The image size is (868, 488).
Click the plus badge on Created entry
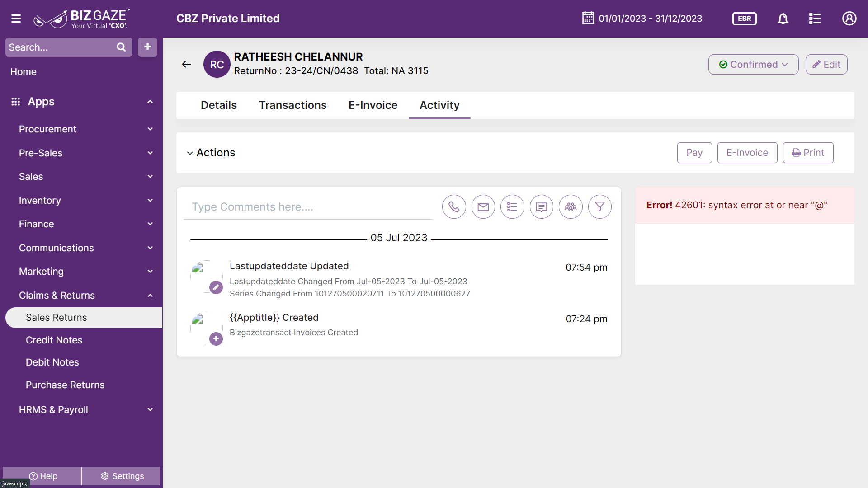216,339
